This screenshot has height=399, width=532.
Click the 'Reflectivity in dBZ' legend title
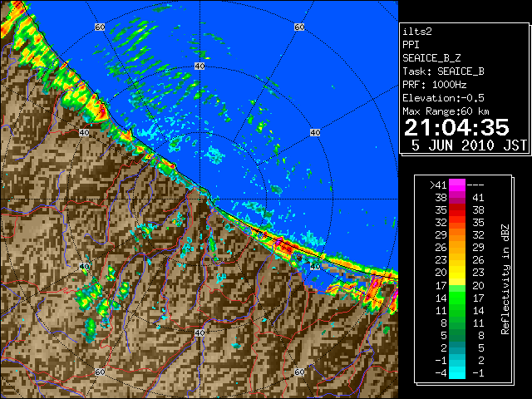pos(505,279)
